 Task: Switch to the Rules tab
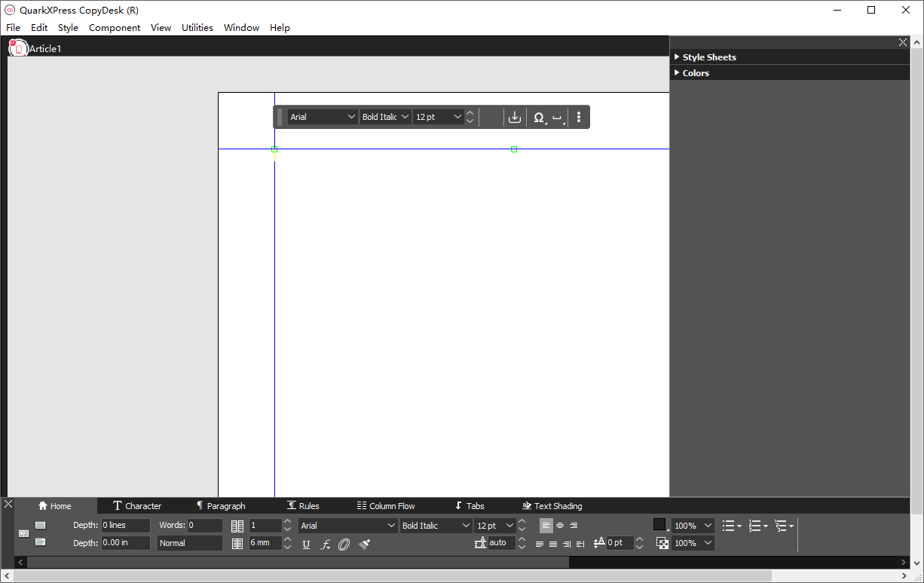click(x=303, y=506)
